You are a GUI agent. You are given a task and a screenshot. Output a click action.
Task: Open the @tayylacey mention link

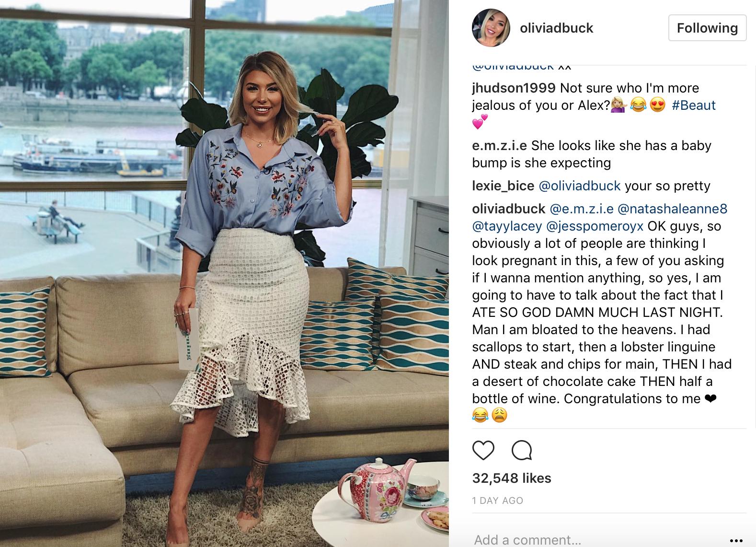[x=507, y=226]
